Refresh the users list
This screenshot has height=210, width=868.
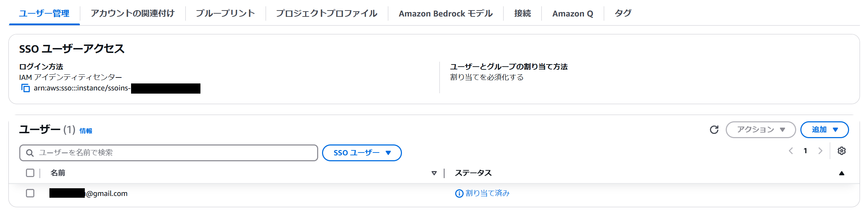tap(714, 130)
